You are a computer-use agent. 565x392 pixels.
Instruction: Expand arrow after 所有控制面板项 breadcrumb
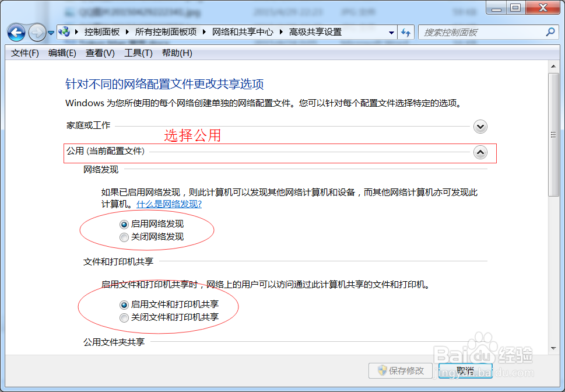coord(204,32)
